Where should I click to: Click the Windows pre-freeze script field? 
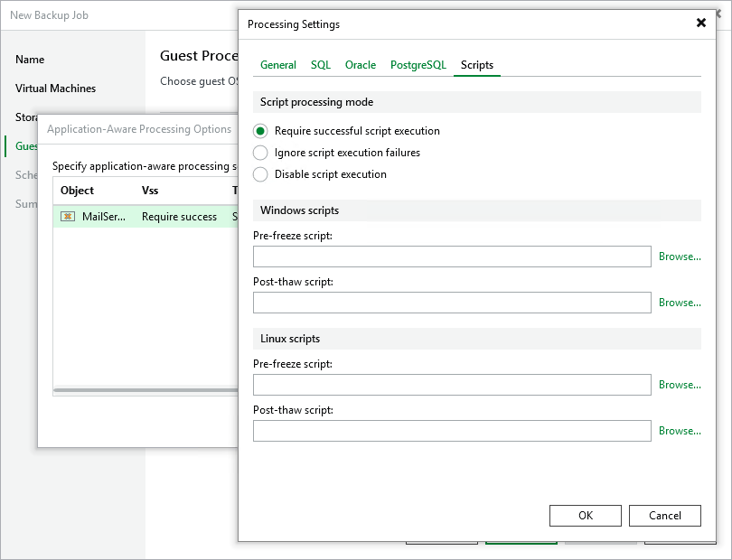pyautogui.click(x=452, y=257)
